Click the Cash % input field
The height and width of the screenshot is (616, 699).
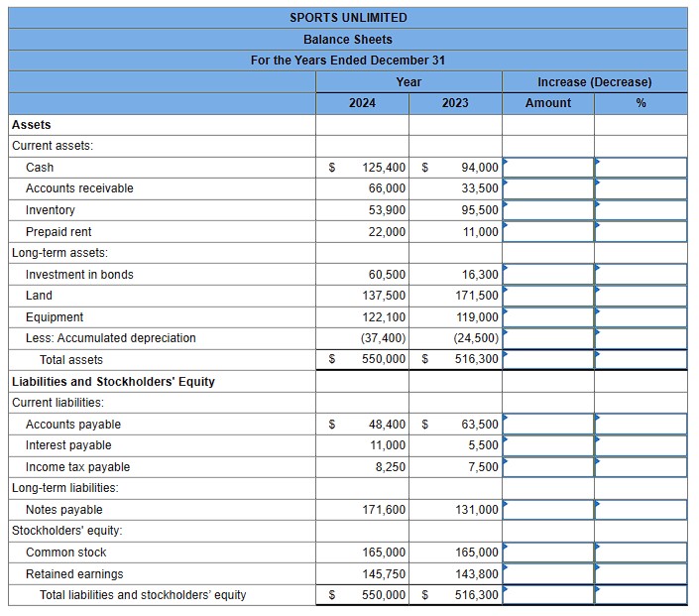click(x=641, y=168)
